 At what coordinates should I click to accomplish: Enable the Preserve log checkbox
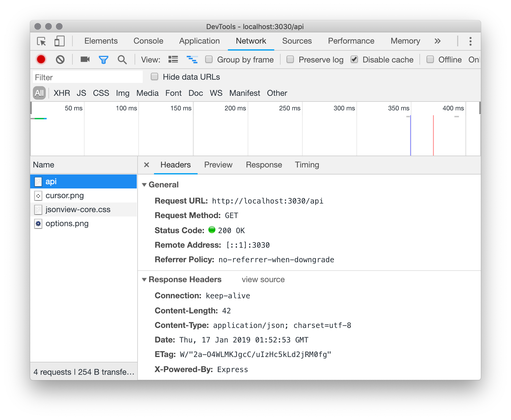(x=290, y=59)
